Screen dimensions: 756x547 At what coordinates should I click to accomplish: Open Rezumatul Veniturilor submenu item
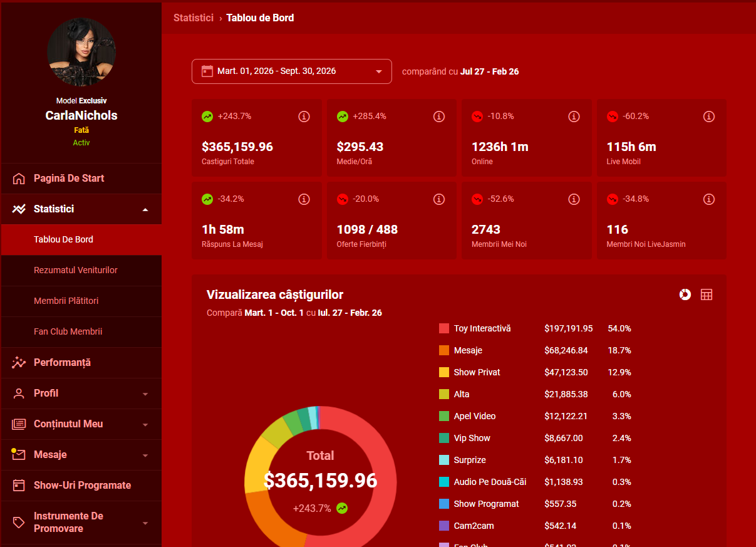click(81, 271)
